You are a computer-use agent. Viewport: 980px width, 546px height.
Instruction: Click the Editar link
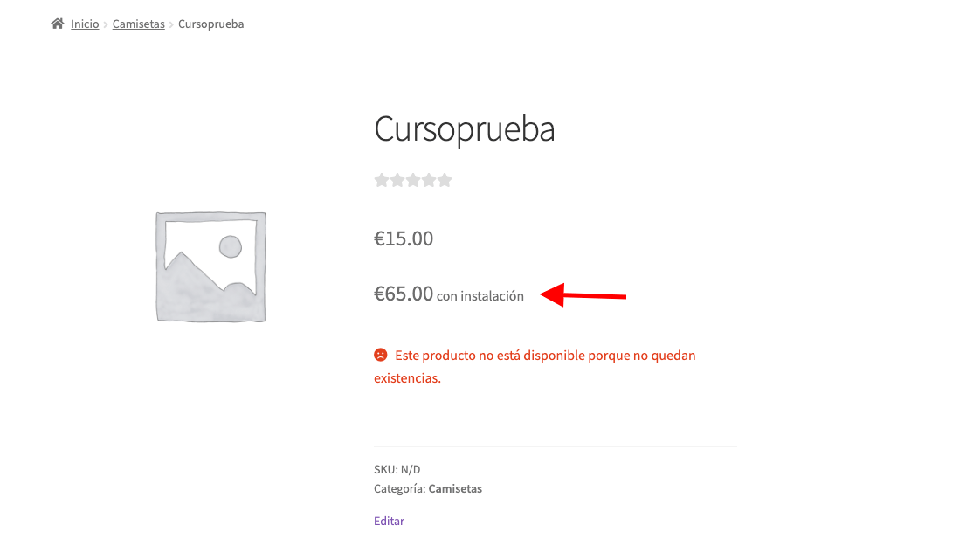pyautogui.click(x=389, y=521)
